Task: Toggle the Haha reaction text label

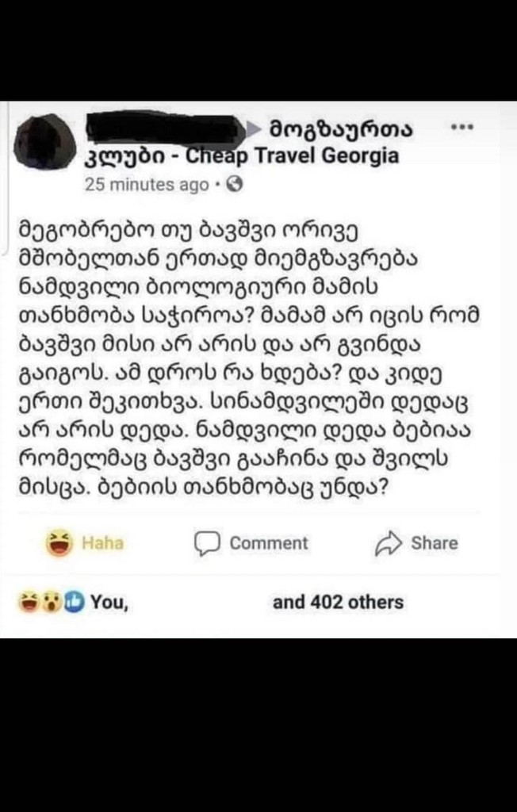Action: [x=102, y=543]
